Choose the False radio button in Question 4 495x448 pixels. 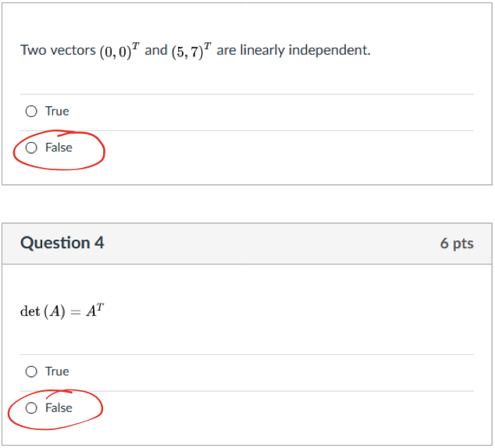pyautogui.click(x=31, y=407)
